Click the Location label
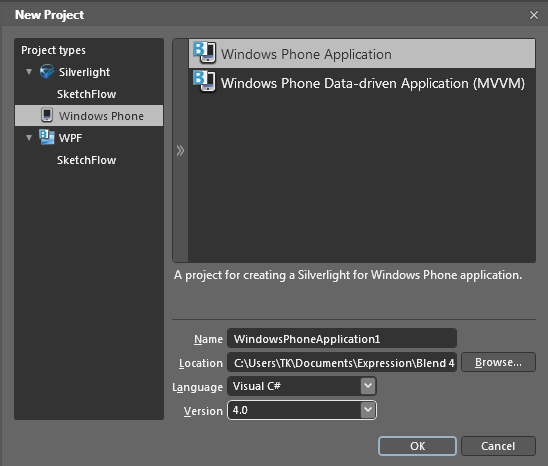The image size is (548, 466). coord(201,363)
